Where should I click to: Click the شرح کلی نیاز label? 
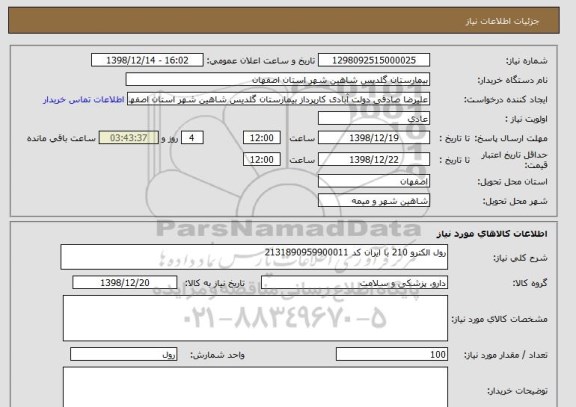(x=520, y=258)
